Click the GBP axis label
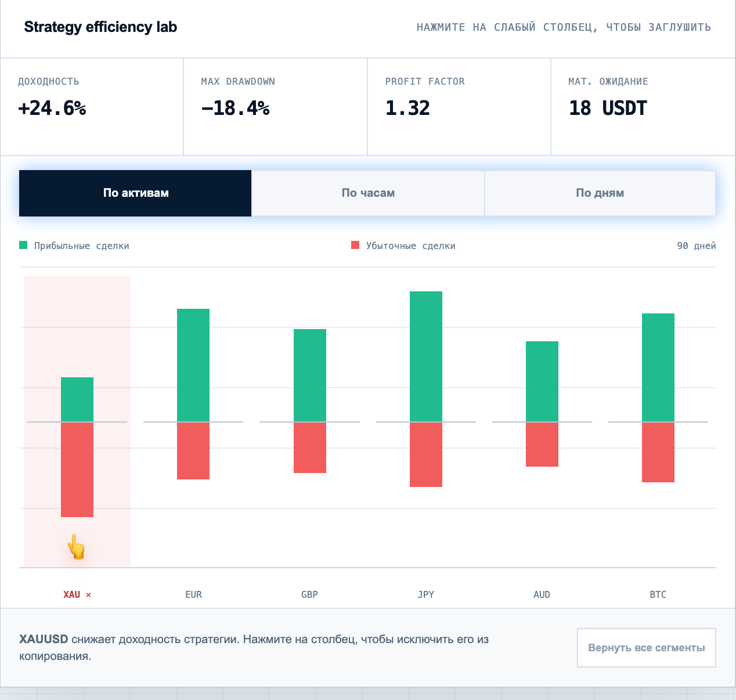Image resolution: width=736 pixels, height=700 pixels. click(310, 594)
